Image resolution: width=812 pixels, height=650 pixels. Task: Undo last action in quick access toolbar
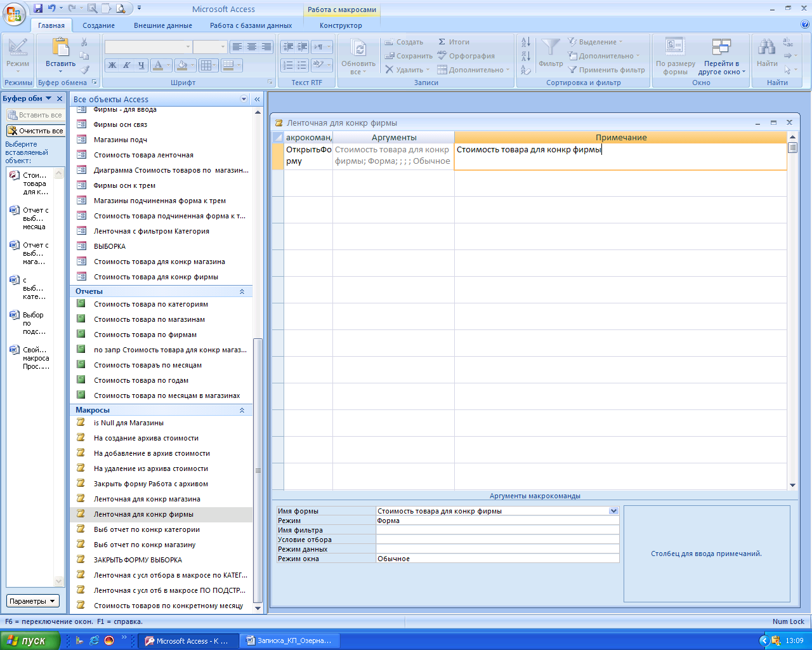click(52, 9)
